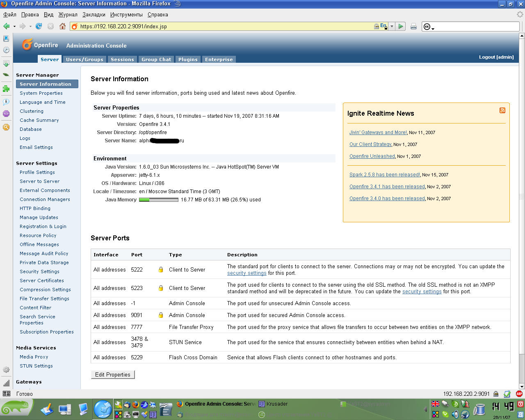Open the search engine selector dropdown
The width and height of the screenshot is (525, 420).
(x=429, y=27)
